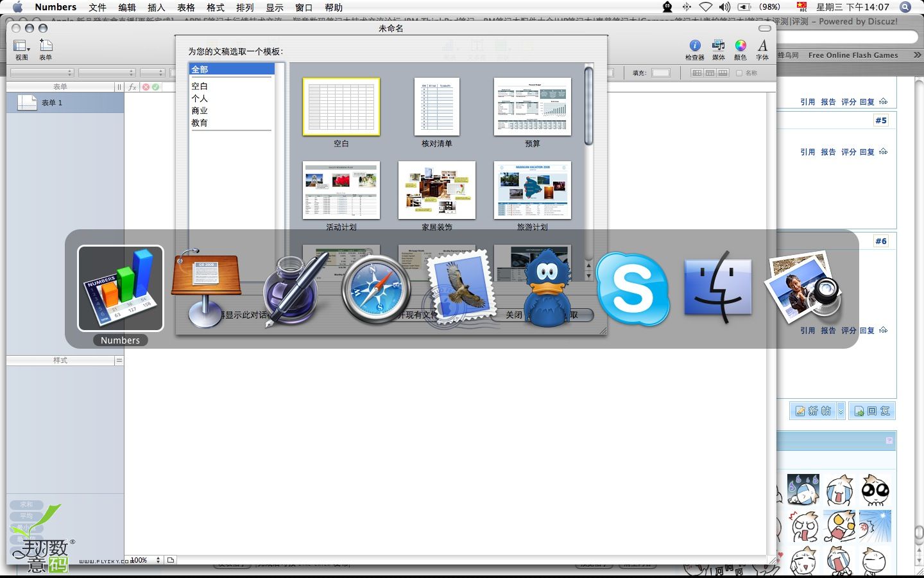This screenshot has height=578, width=924.
Task: Click the template chooser scrollbar thumb
Action: click(x=588, y=106)
